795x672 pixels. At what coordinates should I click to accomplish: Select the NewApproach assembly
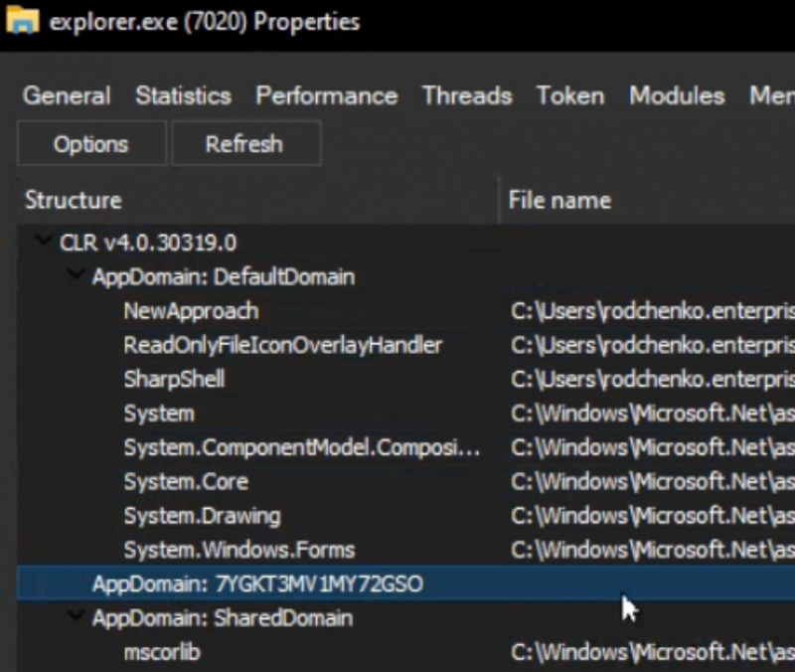[x=191, y=311]
